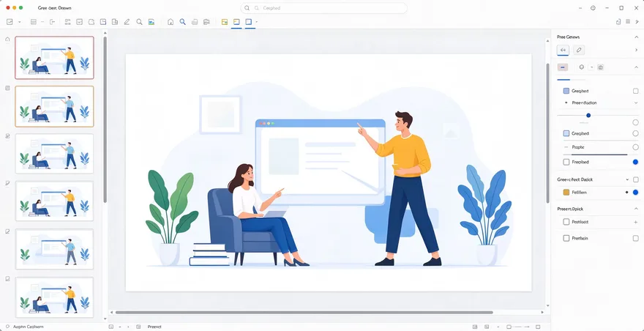Collapse the 'Preeert Dpick' section
This screenshot has height=331, width=644.
[636, 209]
